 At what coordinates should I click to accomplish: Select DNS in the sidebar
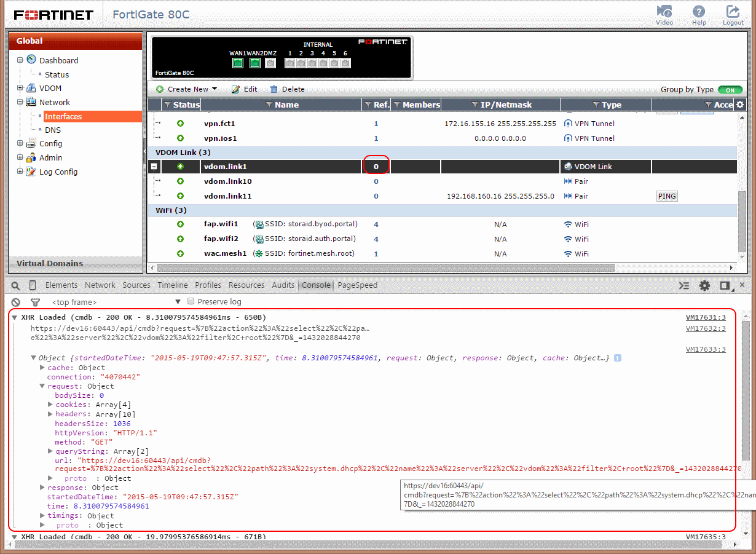coord(53,130)
